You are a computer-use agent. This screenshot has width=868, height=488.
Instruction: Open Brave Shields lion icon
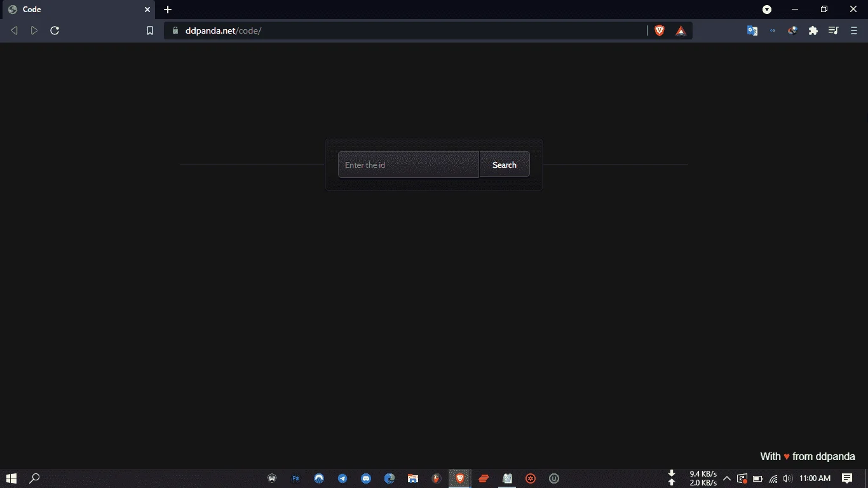coord(660,30)
